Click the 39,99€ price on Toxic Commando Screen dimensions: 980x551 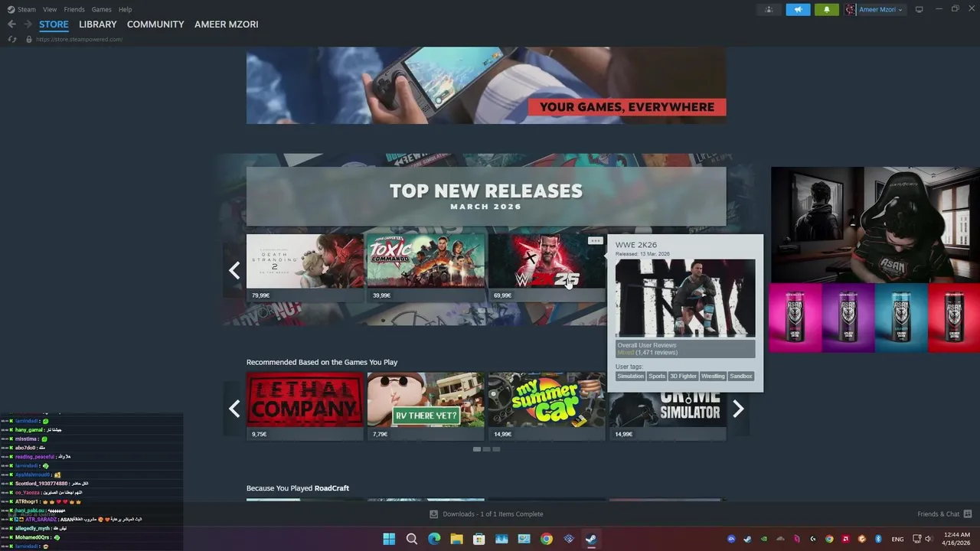pyautogui.click(x=381, y=295)
